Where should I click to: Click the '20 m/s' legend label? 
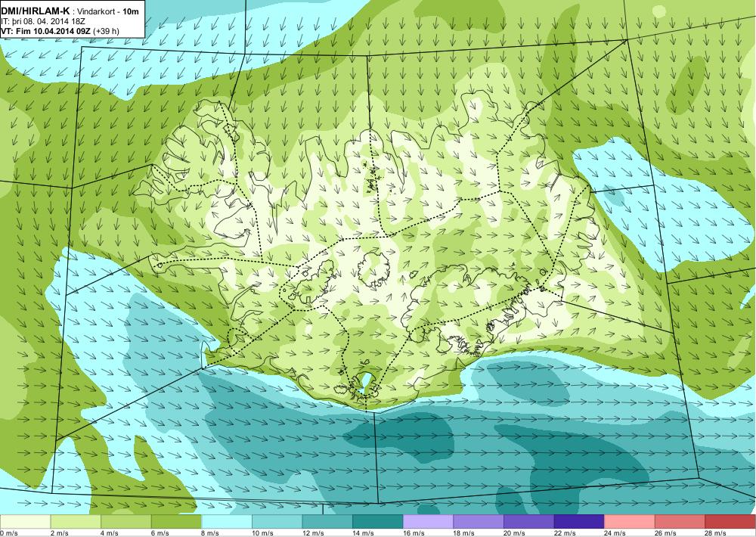(514, 533)
